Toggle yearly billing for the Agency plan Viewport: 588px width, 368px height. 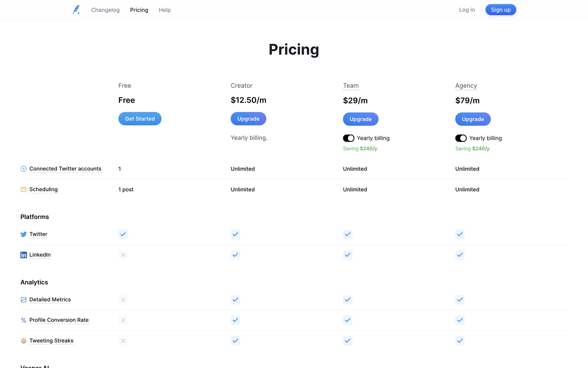pos(461,138)
